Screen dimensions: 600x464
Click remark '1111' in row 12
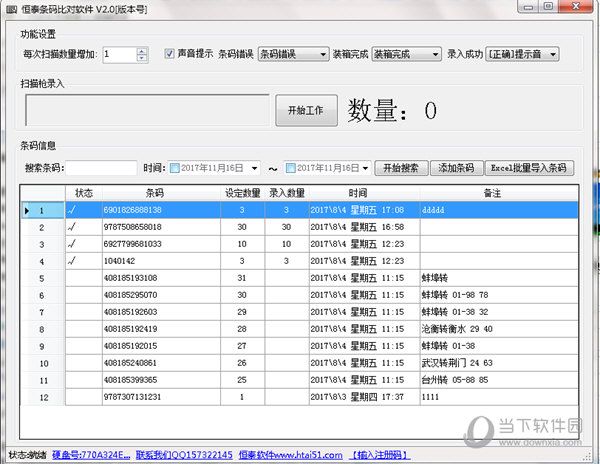(430, 397)
